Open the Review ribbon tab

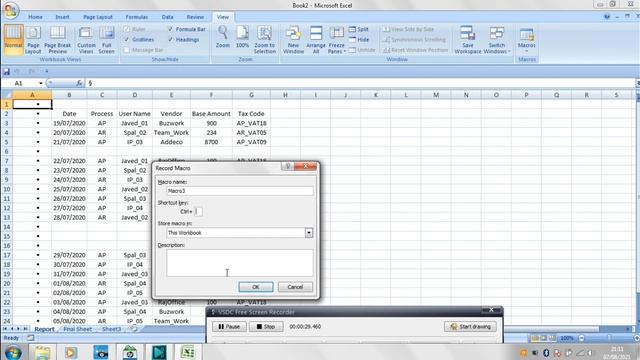click(x=195, y=17)
